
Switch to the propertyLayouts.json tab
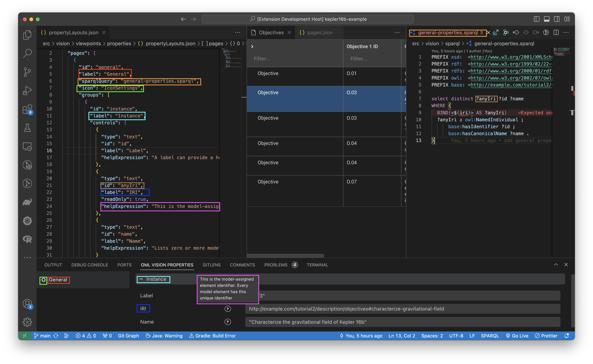tap(73, 33)
